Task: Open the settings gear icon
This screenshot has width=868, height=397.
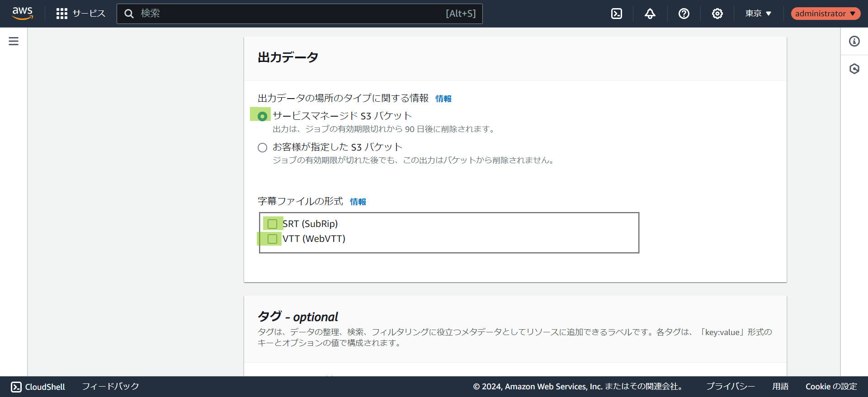Action: point(717,14)
